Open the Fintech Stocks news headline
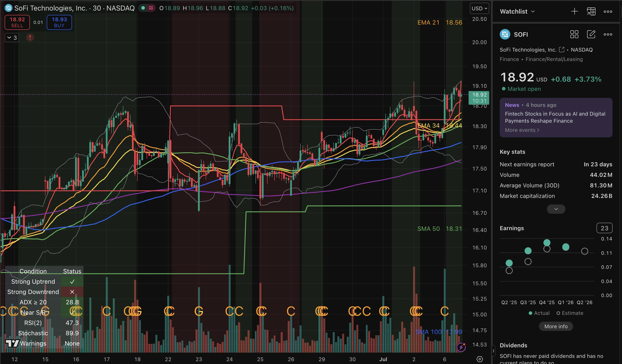The height and width of the screenshot is (364, 622). pyautogui.click(x=555, y=117)
